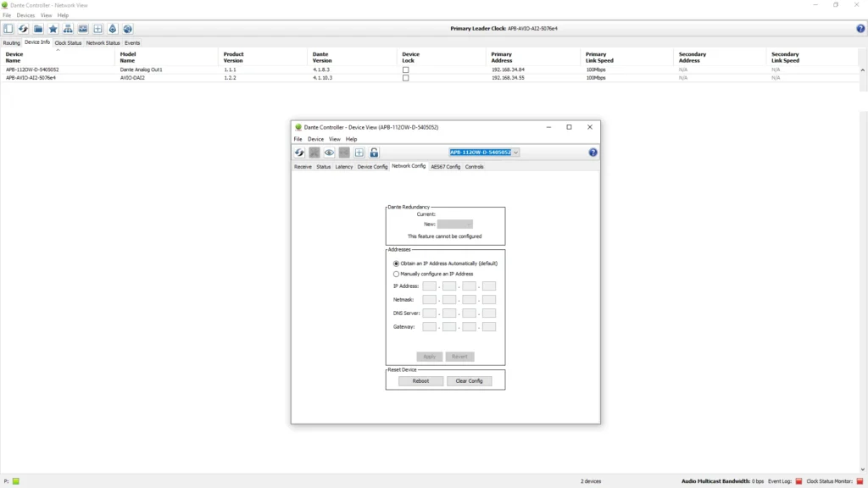Open the device selector dropdown in Device View
868x488 pixels.
pos(515,152)
